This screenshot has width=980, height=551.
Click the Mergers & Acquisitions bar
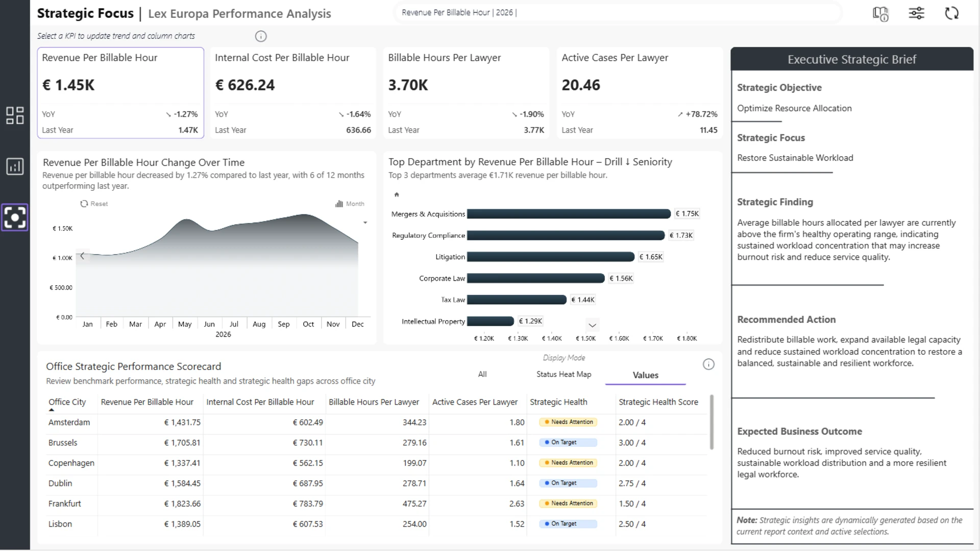point(569,214)
